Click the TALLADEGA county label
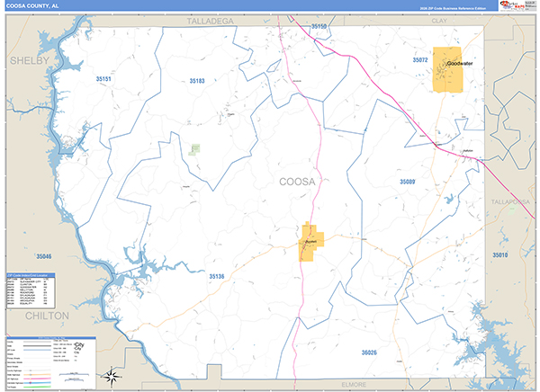 [210, 22]
